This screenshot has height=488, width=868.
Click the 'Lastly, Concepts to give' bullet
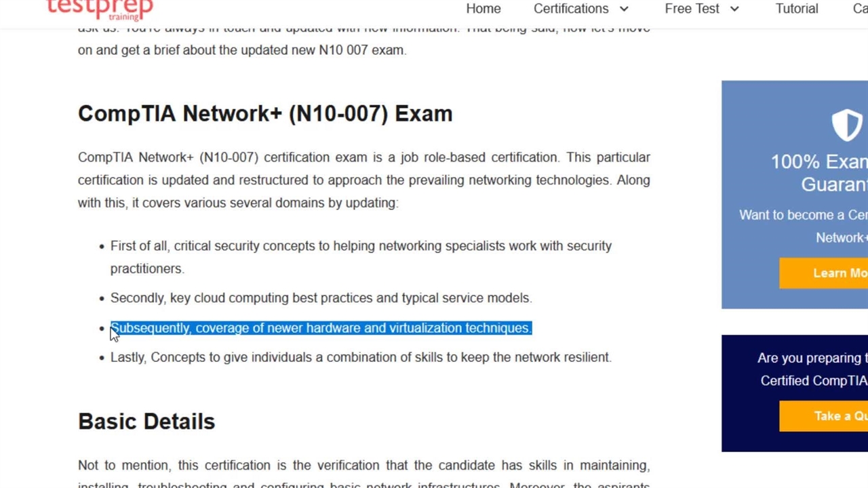pos(361,357)
